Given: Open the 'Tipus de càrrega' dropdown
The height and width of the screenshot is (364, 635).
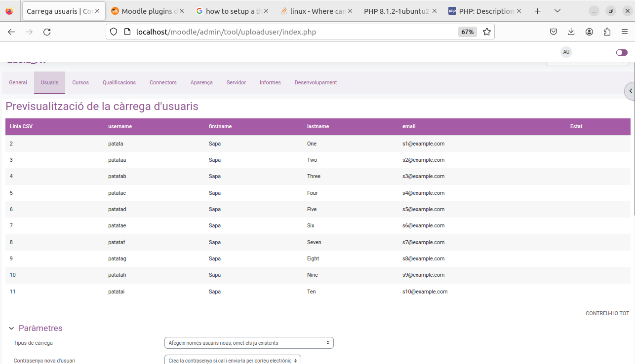Looking at the screenshot, I should 248,342.
